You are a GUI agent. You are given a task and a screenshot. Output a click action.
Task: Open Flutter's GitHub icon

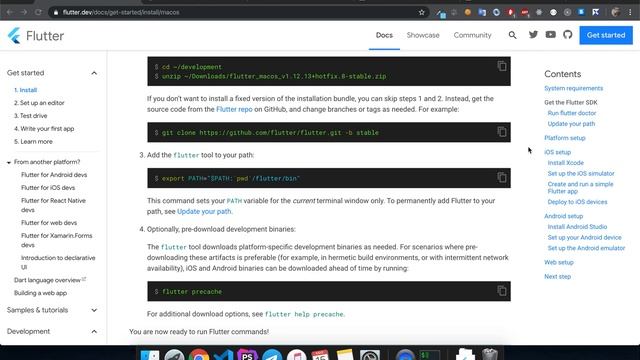[568, 35]
